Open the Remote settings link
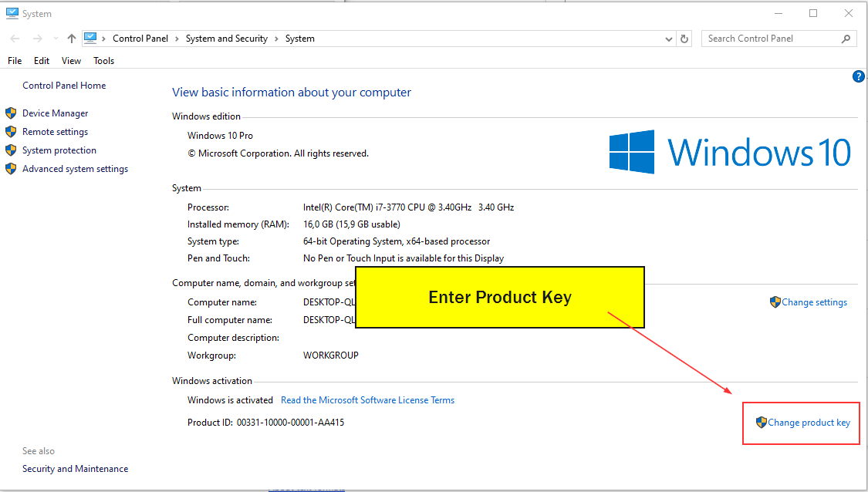 point(56,132)
